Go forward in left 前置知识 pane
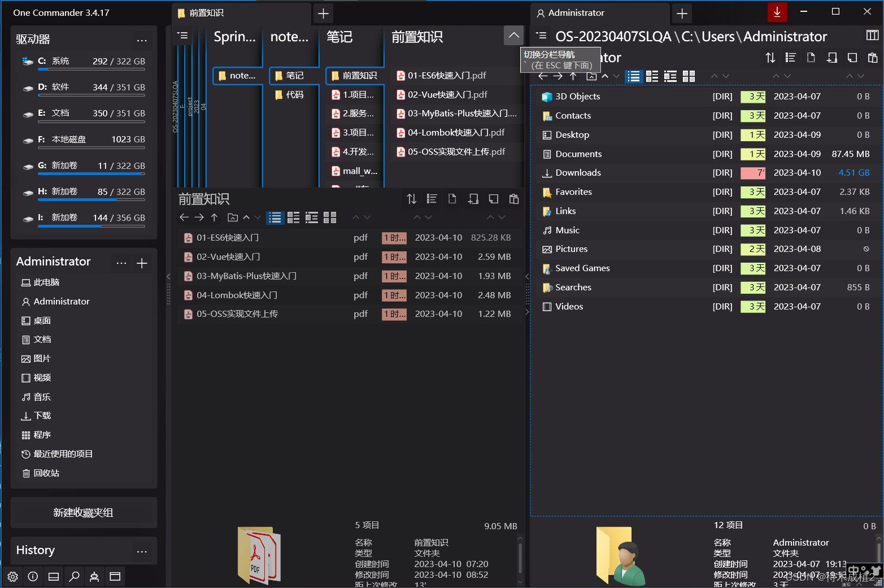 pyautogui.click(x=199, y=217)
